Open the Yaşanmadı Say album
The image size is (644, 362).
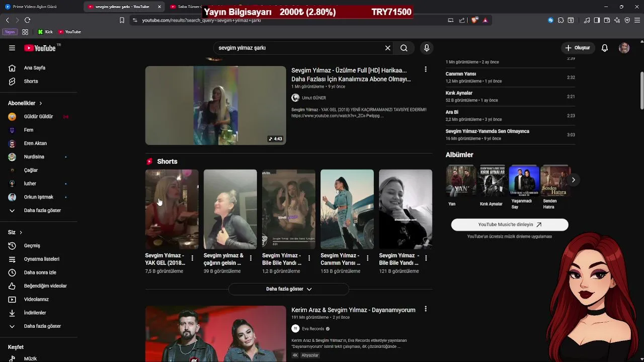(524, 180)
